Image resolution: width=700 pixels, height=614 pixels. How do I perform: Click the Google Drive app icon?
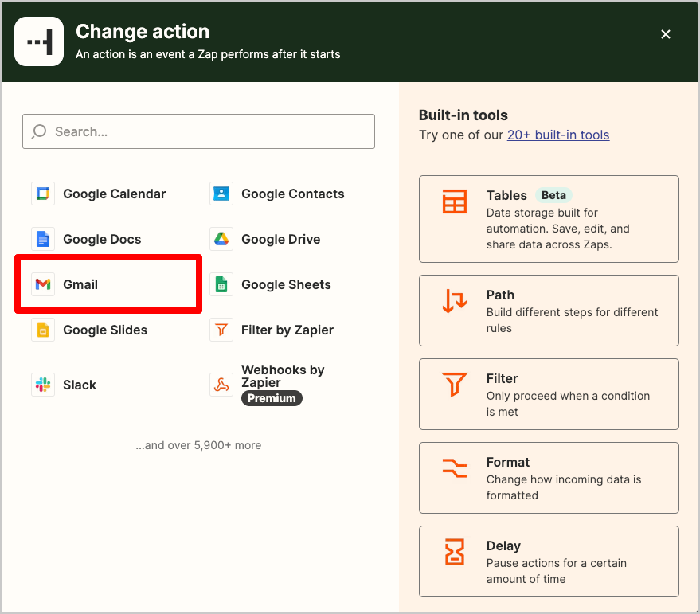pyautogui.click(x=221, y=239)
